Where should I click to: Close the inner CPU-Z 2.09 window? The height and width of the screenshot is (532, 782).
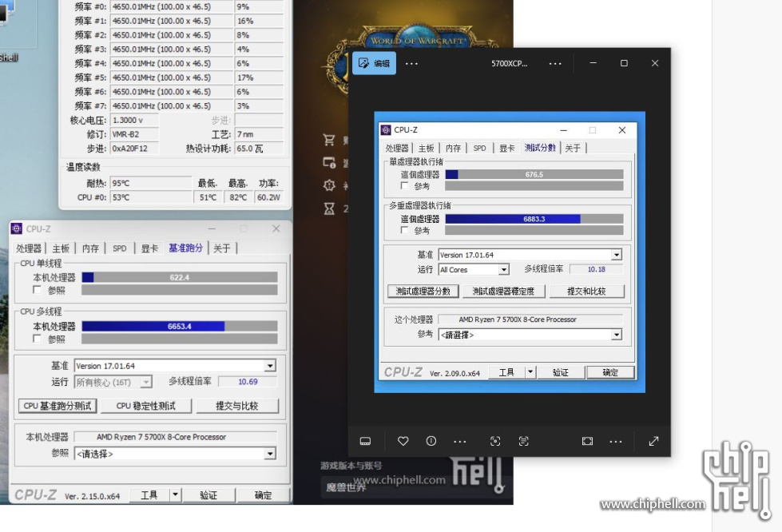click(x=622, y=130)
